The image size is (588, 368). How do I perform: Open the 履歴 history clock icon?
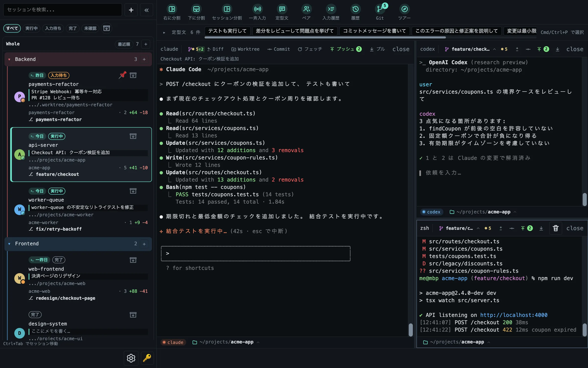click(355, 9)
